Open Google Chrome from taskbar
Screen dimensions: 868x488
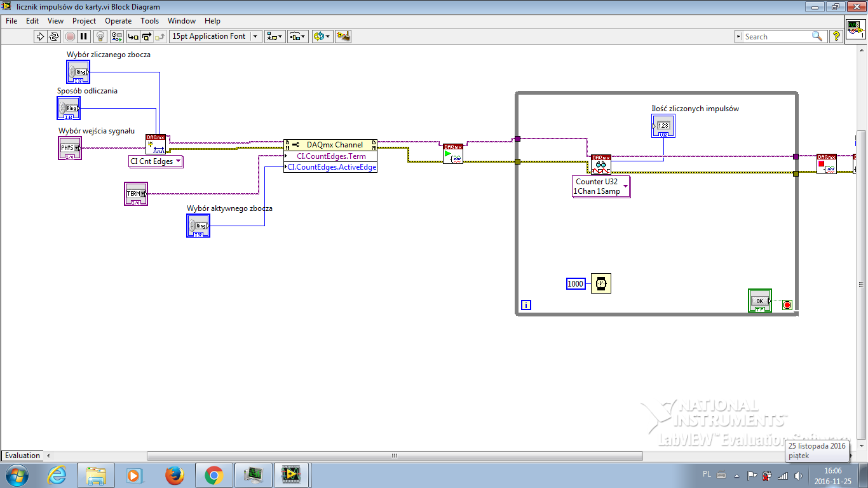214,475
